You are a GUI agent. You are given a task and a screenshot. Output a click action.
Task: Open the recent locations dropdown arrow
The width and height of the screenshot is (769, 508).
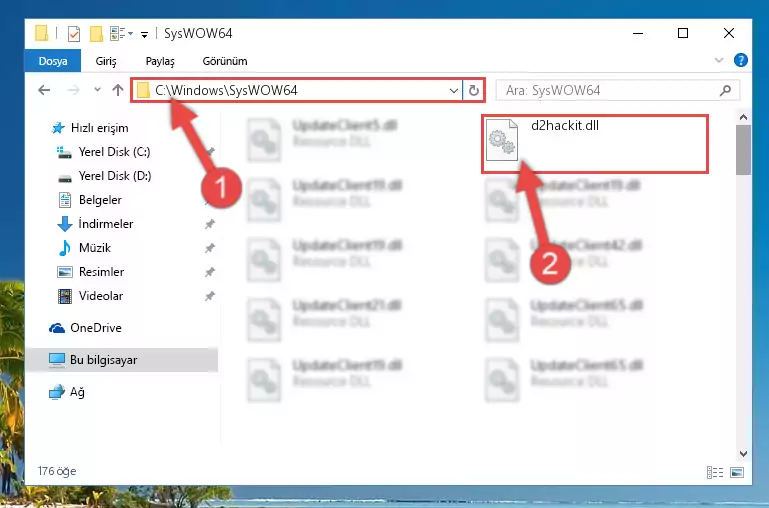97,90
